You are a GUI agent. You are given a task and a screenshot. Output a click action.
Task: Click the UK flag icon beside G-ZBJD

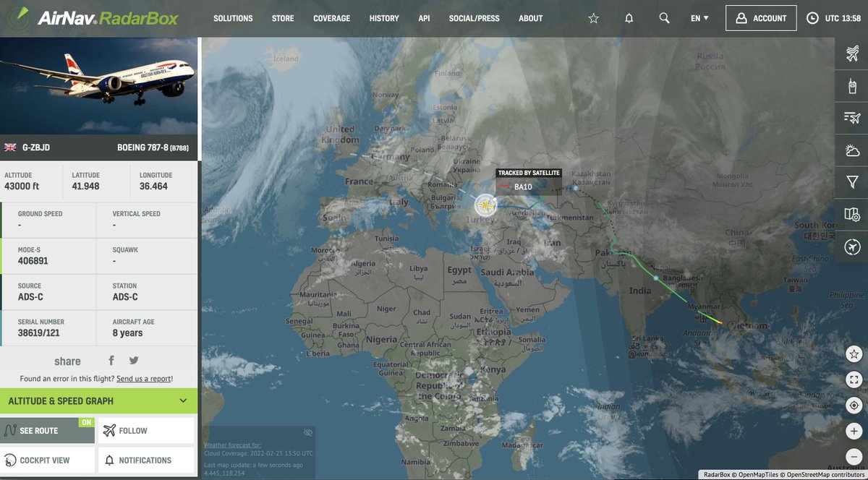[10, 147]
